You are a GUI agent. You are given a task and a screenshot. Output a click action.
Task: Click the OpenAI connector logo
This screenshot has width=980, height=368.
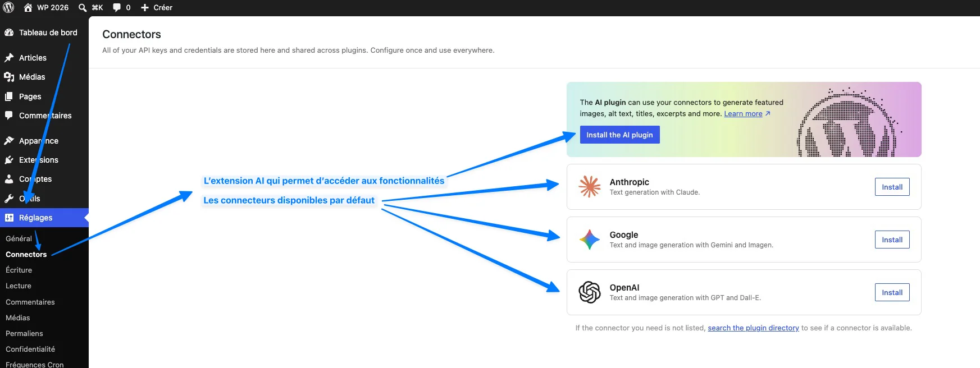click(x=590, y=292)
